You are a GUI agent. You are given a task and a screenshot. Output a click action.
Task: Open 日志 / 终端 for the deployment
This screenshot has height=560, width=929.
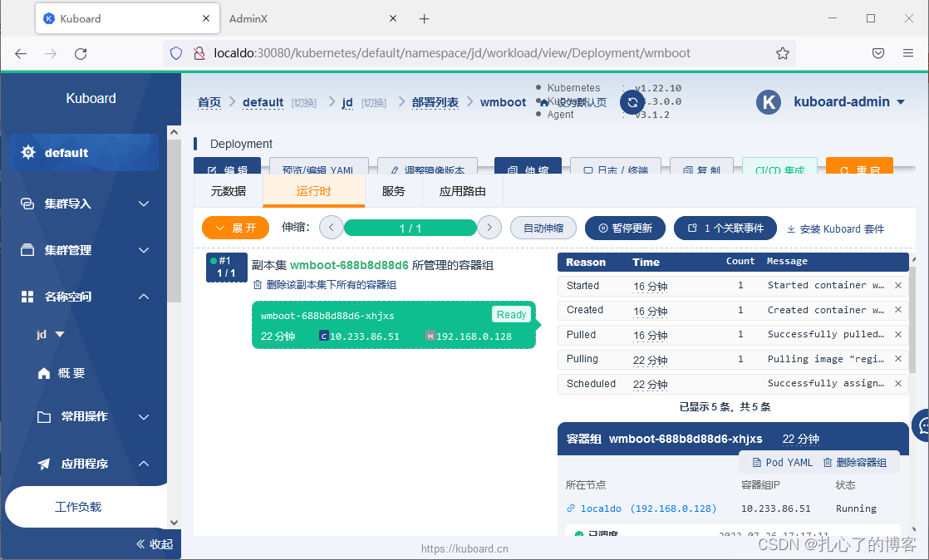click(615, 167)
